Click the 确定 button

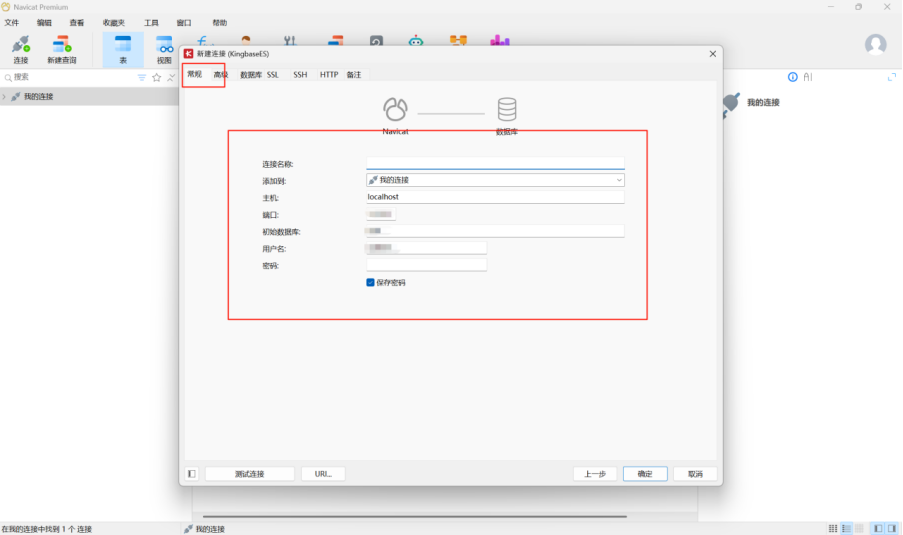click(x=645, y=474)
